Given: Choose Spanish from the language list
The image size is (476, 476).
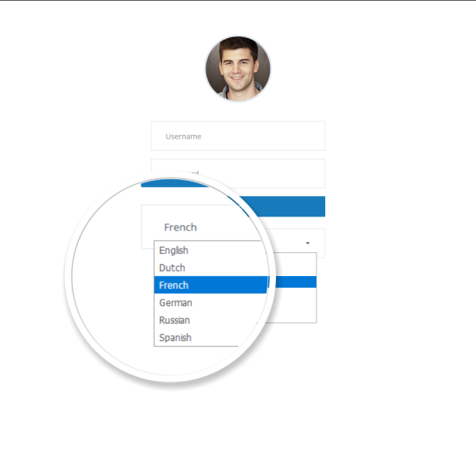Looking at the screenshot, I should tap(175, 338).
